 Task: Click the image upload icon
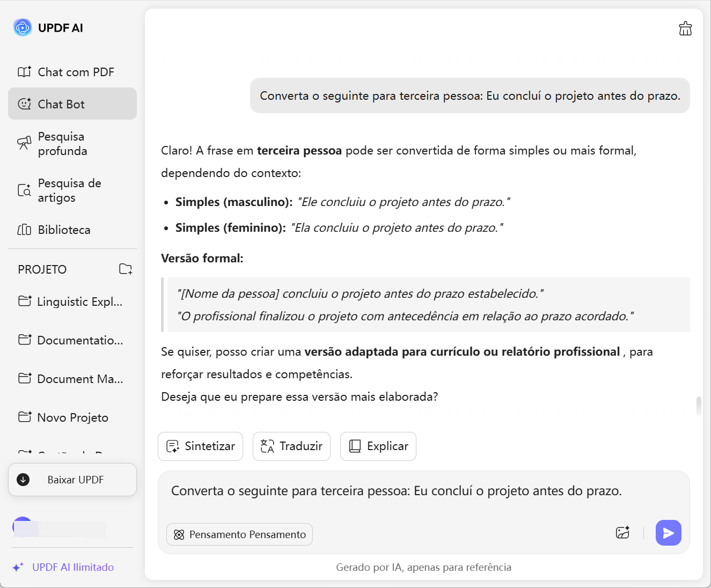coord(622,533)
